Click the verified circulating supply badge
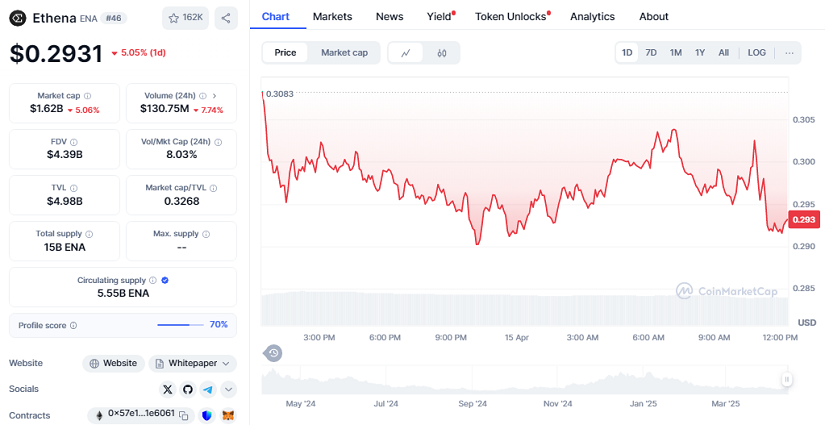Screen dimensions: 825x425 point(165,280)
